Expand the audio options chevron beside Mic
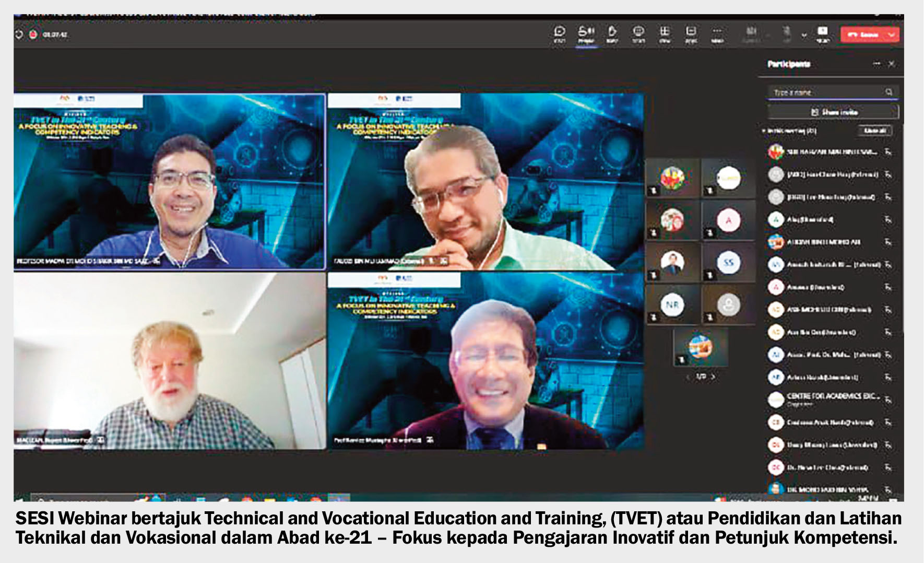924x563 pixels. 804,35
